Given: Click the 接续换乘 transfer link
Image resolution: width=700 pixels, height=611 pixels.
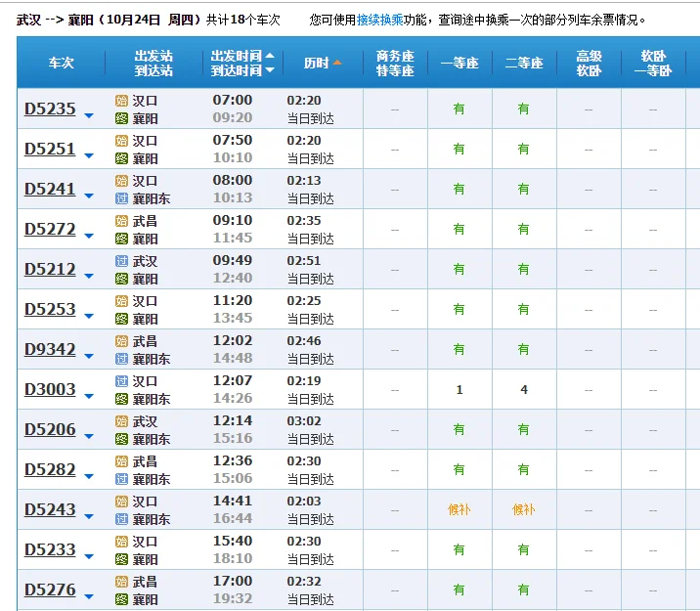Looking at the screenshot, I should pos(380,21).
